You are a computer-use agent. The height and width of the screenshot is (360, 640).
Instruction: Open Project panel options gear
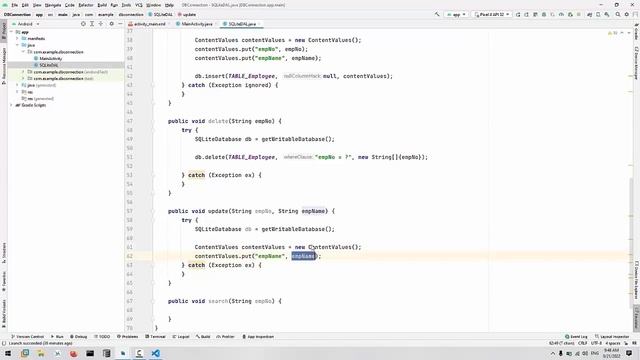pyautogui.click(x=111, y=24)
